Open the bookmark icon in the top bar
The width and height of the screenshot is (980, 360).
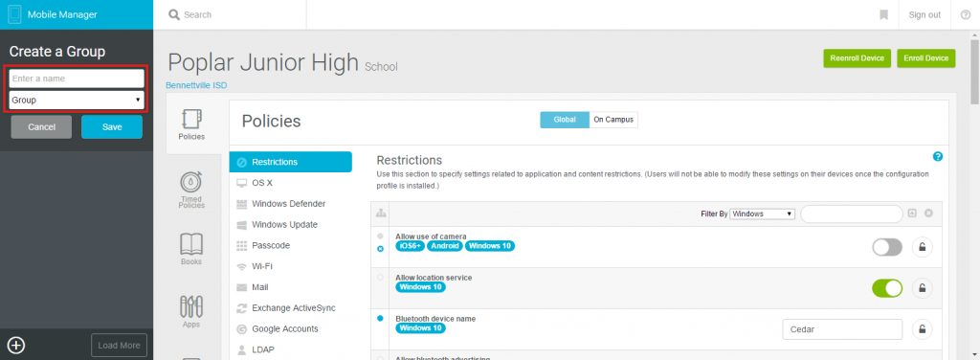(x=883, y=14)
